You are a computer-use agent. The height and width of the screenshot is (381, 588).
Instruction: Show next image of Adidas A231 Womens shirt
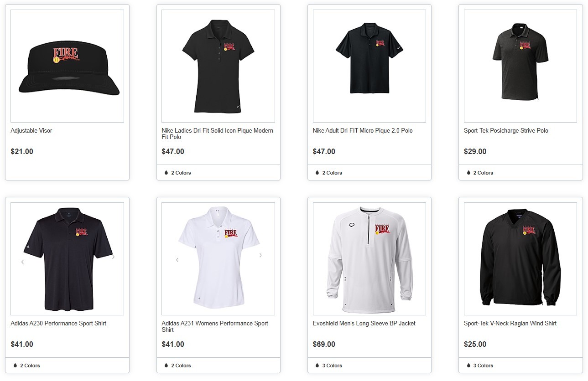pyautogui.click(x=260, y=255)
